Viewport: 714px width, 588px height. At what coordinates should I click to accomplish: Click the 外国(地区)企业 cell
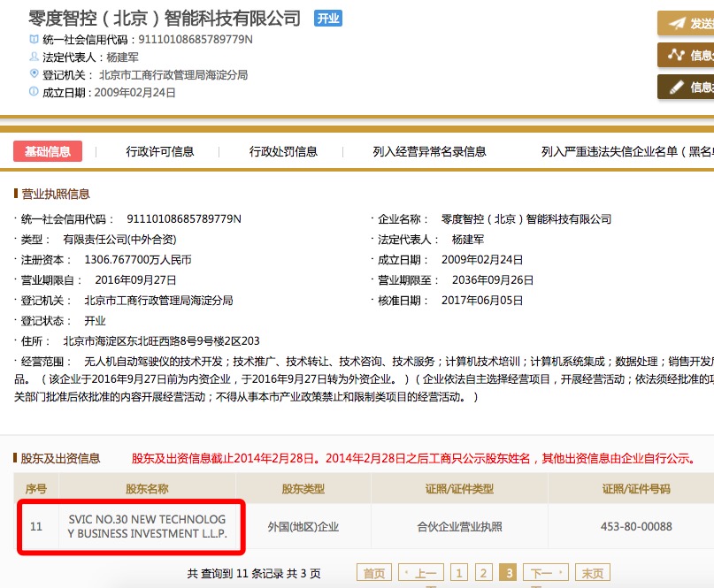coord(303,527)
